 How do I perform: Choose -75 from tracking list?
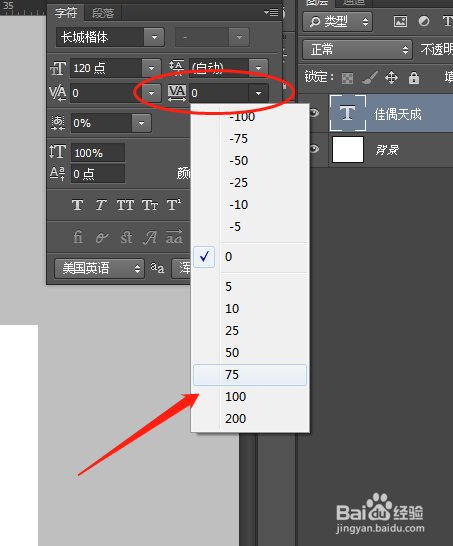point(250,139)
